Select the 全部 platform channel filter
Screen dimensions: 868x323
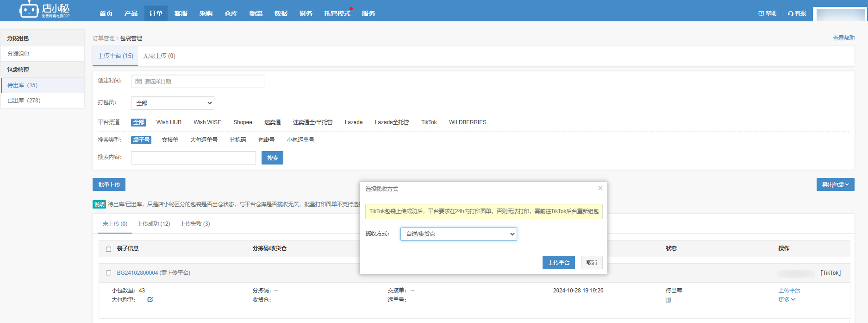(139, 122)
